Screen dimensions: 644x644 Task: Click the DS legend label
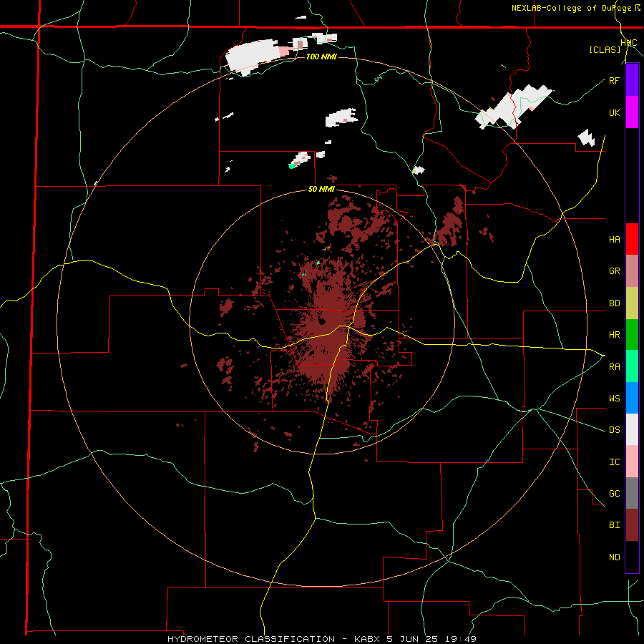point(614,429)
